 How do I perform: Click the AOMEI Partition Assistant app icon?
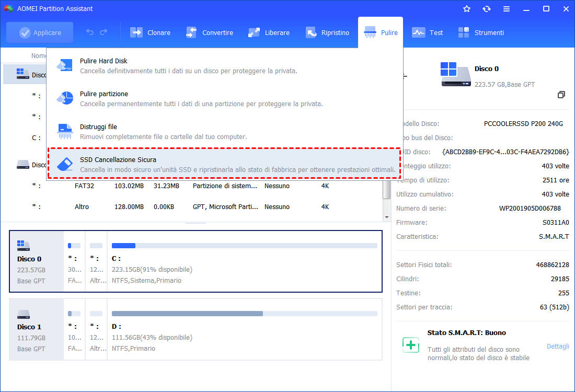tap(8, 8)
